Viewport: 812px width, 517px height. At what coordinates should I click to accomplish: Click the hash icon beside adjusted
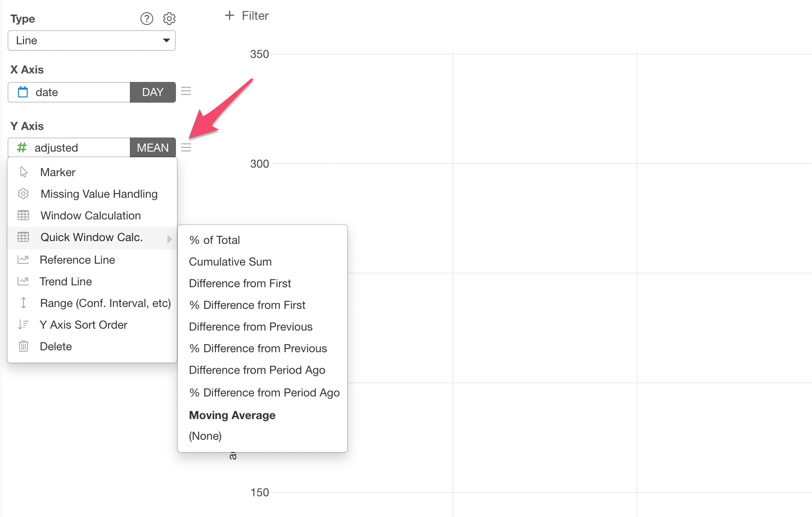click(x=22, y=148)
